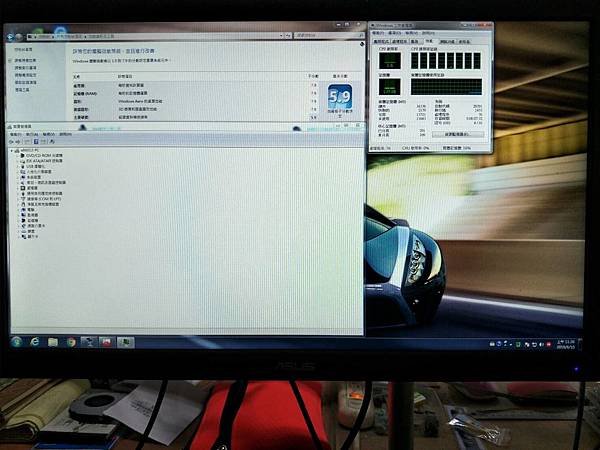Open address bar dropdown in Control Panel window
This screenshot has width=600, height=450.
281,36
